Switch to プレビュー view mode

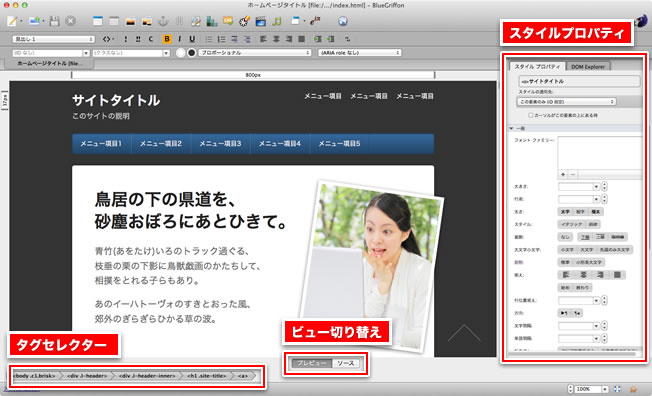[x=311, y=363]
